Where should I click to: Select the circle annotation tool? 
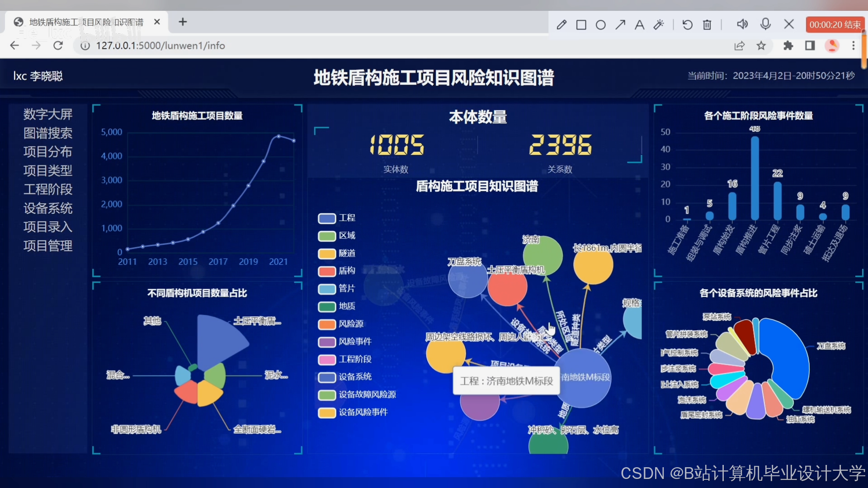click(x=601, y=24)
